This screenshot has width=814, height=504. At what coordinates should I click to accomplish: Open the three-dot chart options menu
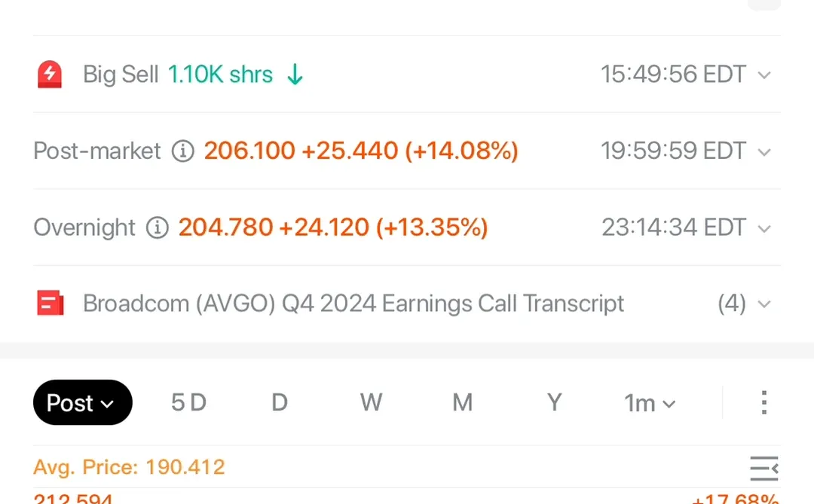click(764, 403)
